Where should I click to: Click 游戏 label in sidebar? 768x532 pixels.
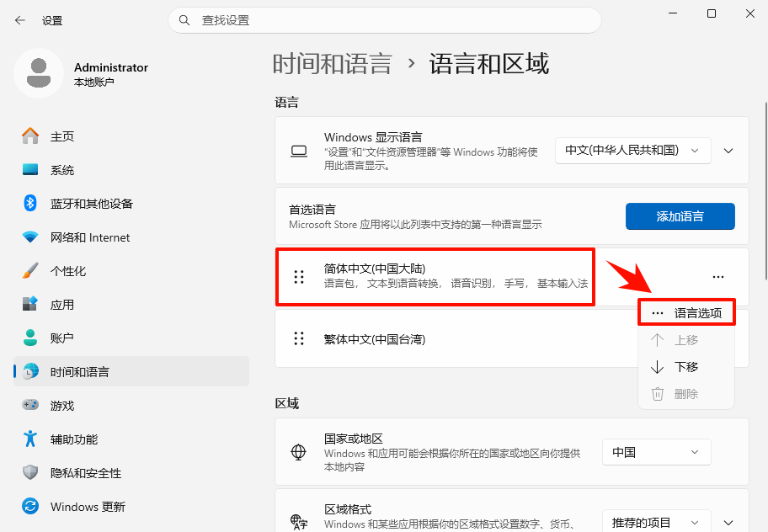pyautogui.click(x=62, y=405)
